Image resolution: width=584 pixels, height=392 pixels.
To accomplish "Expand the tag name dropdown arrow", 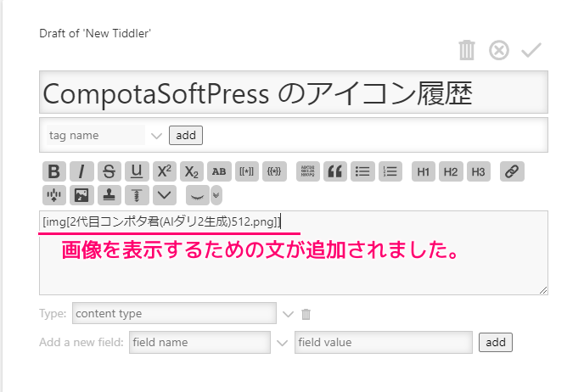I will [156, 136].
